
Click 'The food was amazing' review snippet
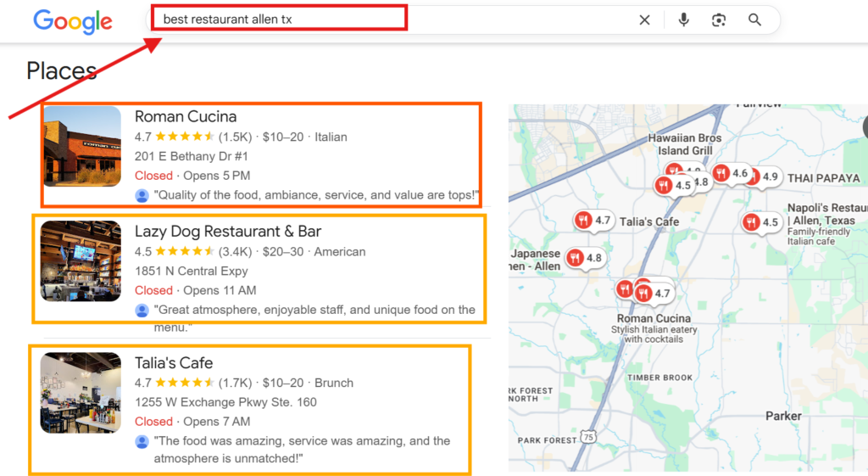coord(302,450)
